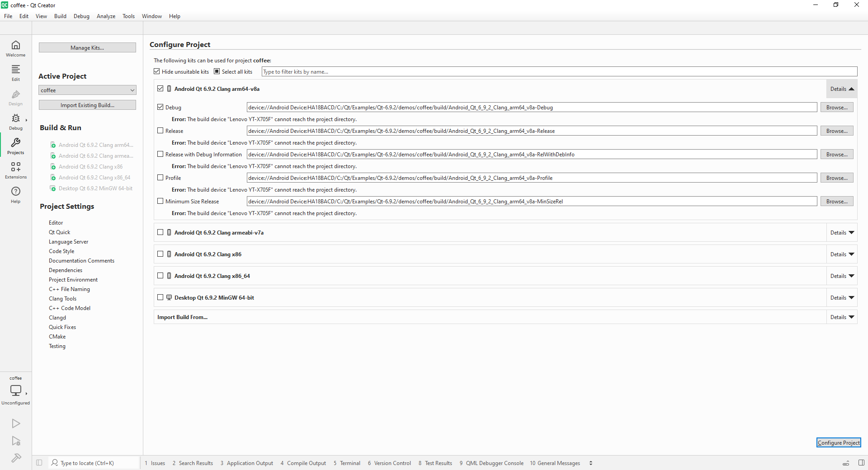Click the add icon beside Android Qt 6.9.2 Clang x86_64

coord(53,178)
